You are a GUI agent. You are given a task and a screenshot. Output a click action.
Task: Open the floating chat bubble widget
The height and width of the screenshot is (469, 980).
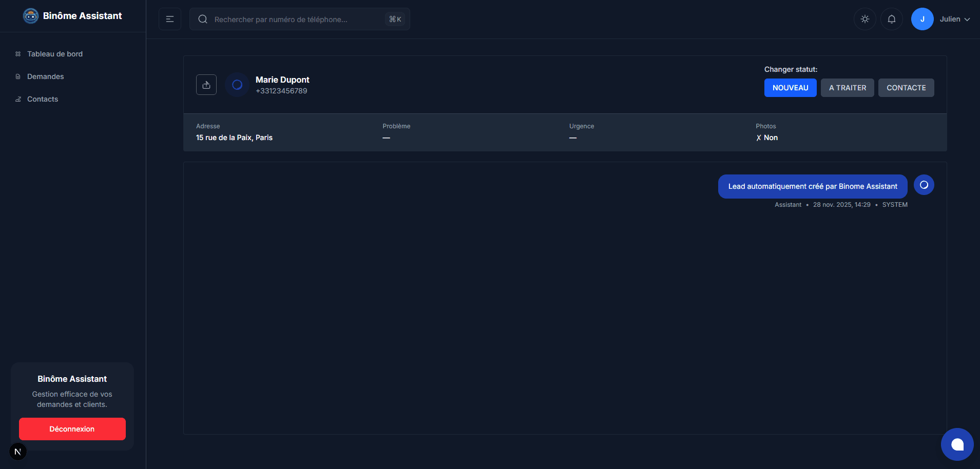pos(957,444)
